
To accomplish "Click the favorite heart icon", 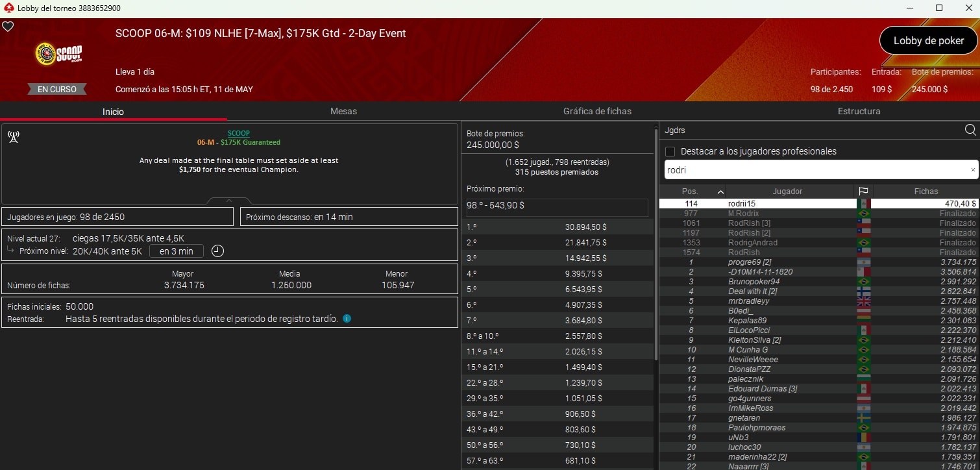I will 8,26.
